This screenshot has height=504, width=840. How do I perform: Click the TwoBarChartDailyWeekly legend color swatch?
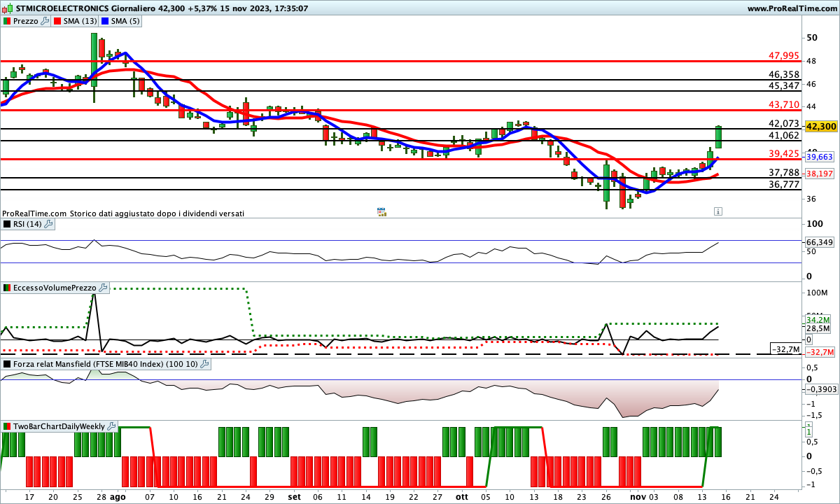point(7,426)
